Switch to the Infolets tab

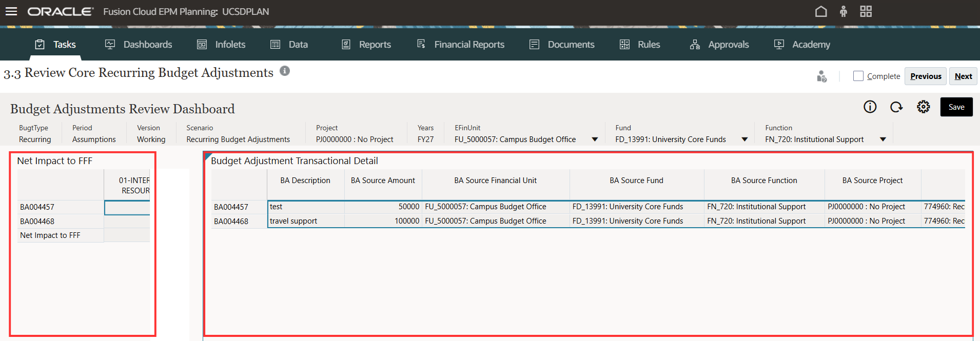[221, 45]
